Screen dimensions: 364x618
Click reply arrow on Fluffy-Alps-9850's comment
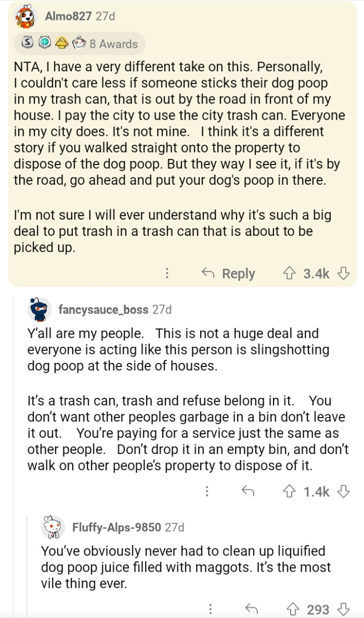tap(251, 609)
